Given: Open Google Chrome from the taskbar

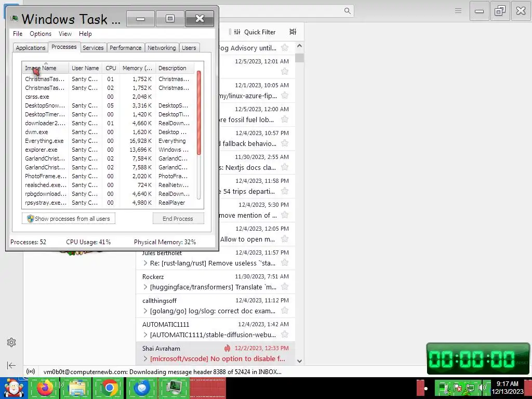Looking at the screenshot, I should coord(109,388).
